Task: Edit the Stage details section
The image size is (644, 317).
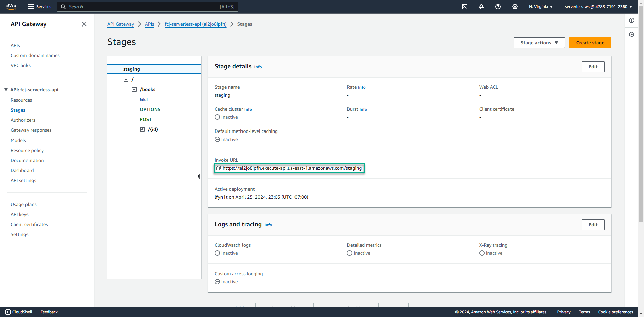Action: coord(593,67)
